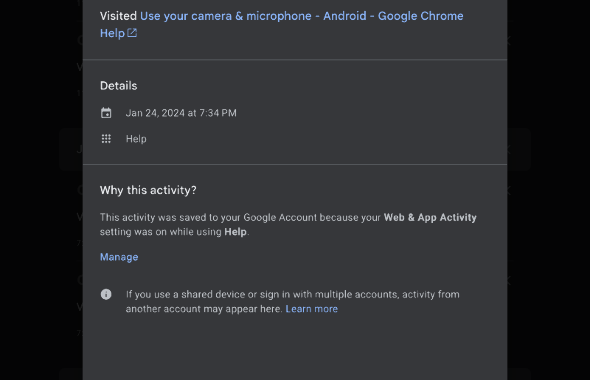Viewport: 590px width, 380px height.
Task: Open the Manage link
Action: point(119,257)
